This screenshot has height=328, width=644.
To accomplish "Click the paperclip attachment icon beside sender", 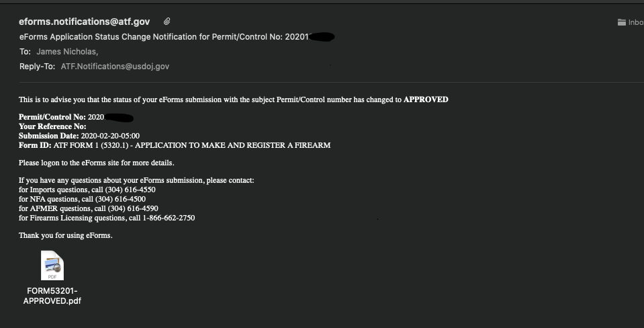I will pos(167,22).
